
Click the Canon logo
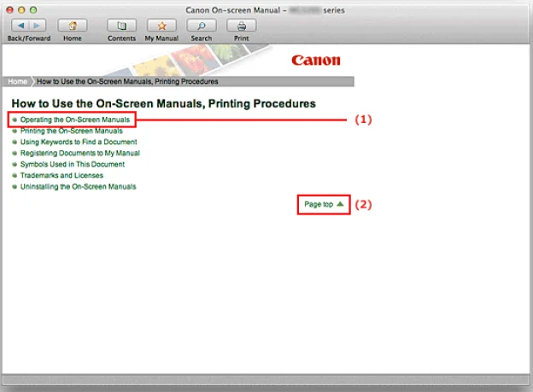click(316, 60)
